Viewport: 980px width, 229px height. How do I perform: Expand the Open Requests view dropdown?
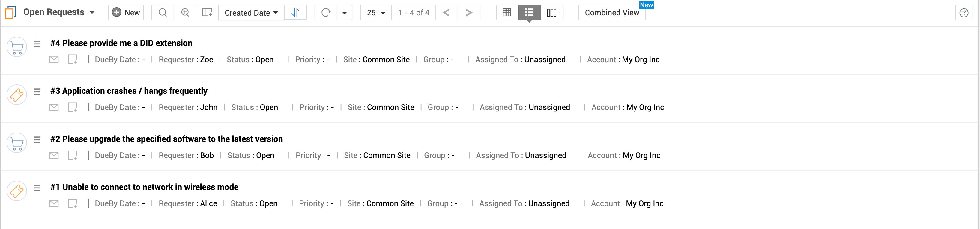pyautogui.click(x=92, y=13)
